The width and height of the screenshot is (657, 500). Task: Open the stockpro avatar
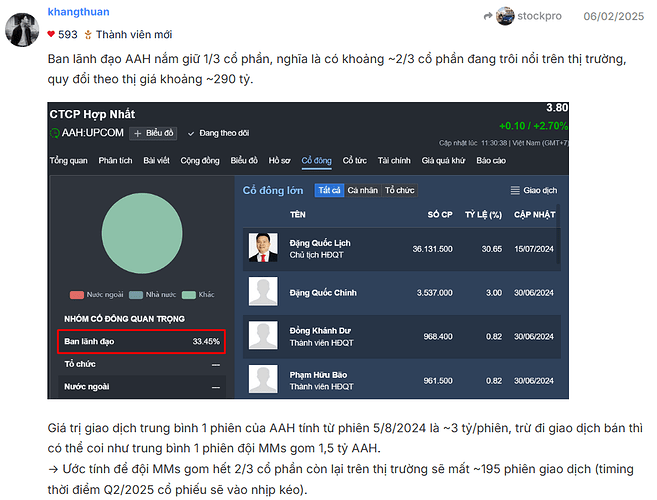(x=505, y=16)
